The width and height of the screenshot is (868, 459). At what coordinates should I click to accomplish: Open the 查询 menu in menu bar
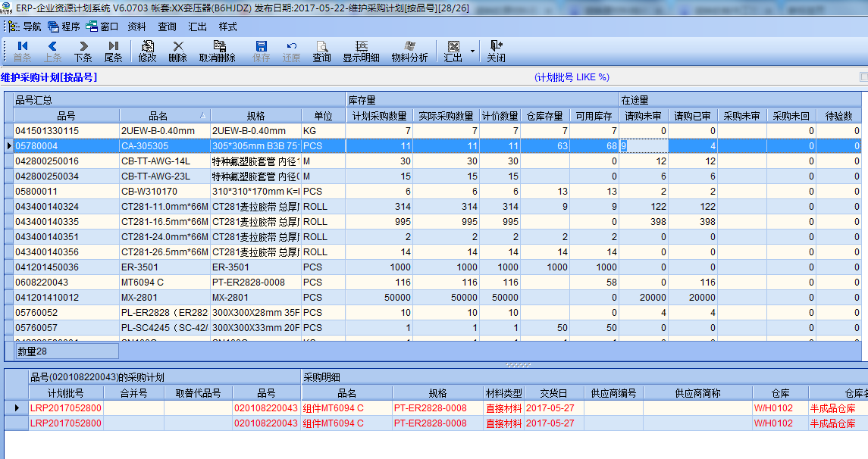[x=168, y=27]
